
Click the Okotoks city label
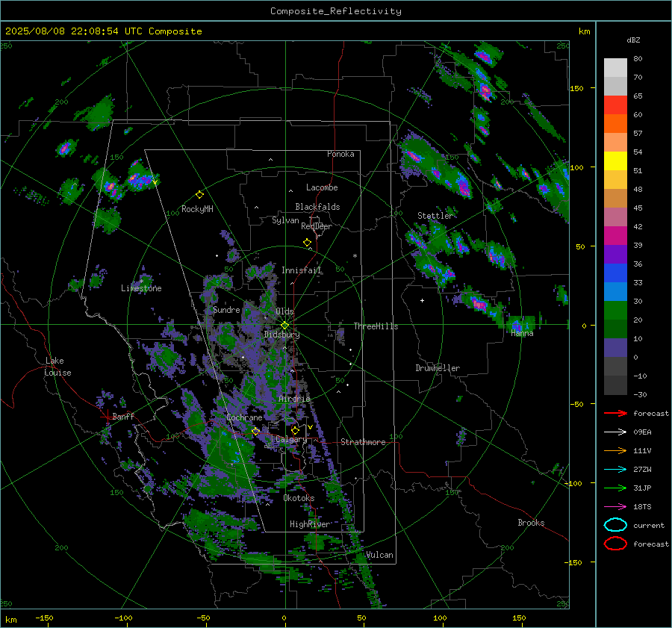[x=299, y=499]
